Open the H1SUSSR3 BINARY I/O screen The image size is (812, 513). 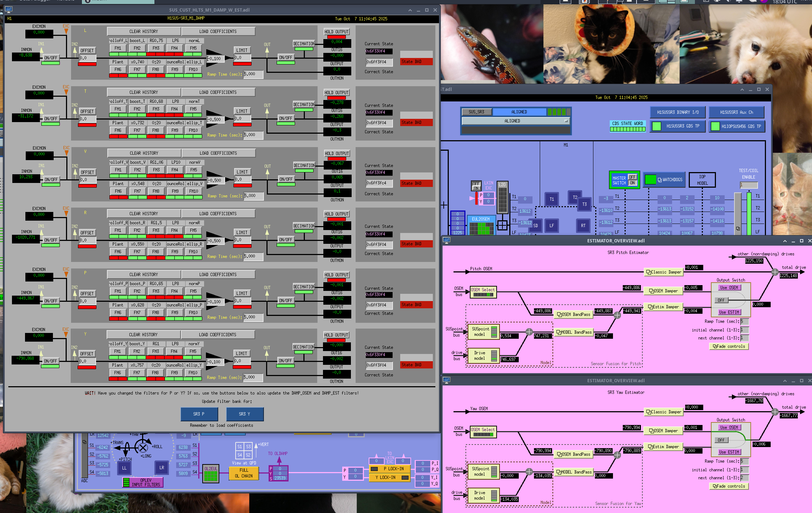tap(678, 112)
